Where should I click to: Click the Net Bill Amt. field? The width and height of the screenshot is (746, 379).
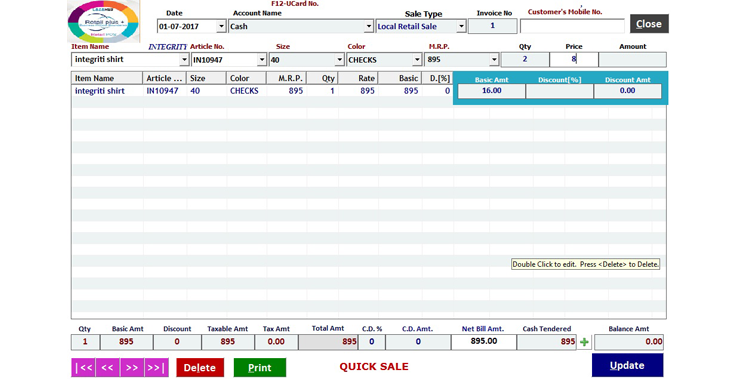pos(483,341)
